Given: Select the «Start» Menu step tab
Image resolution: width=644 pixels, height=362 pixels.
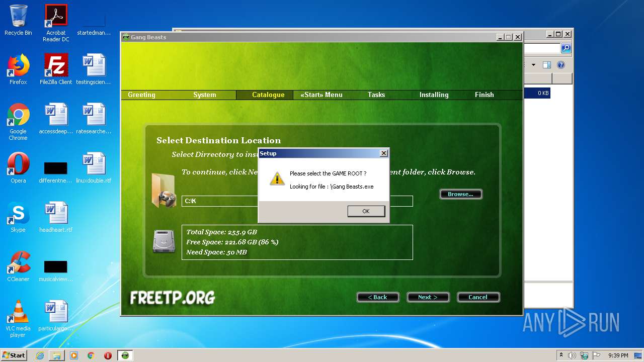Looking at the screenshot, I should click(321, 95).
